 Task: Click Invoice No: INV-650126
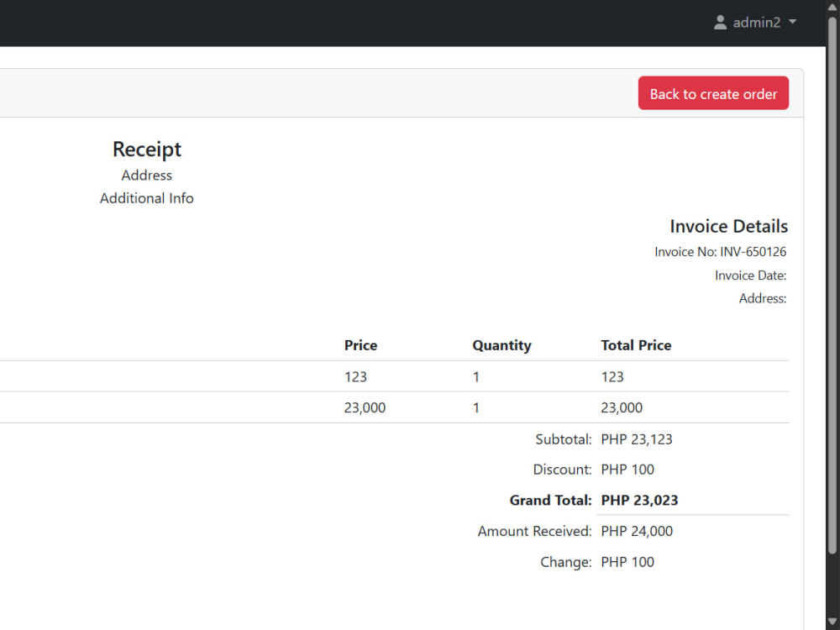coord(721,252)
